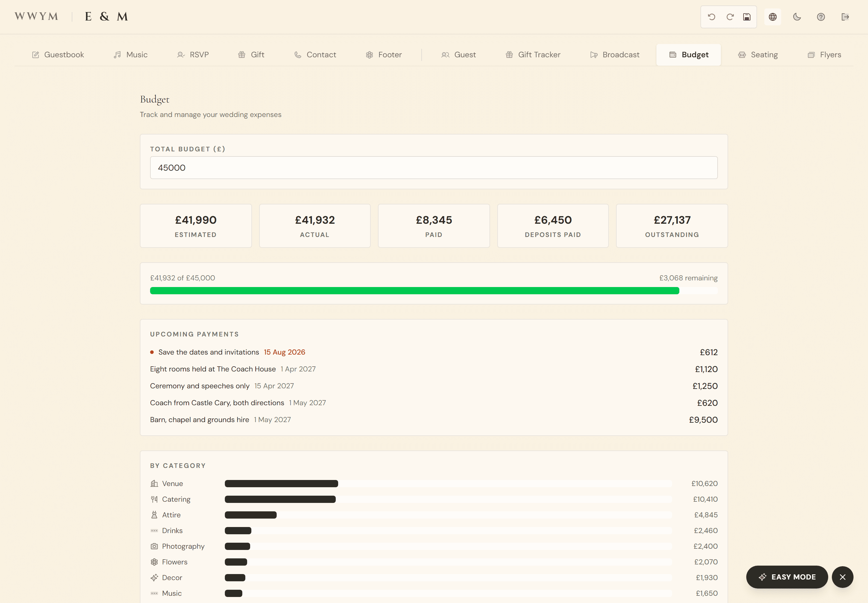Go to the Broadcast tab
The height and width of the screenshot is (603, 868).
coord(615,55)
